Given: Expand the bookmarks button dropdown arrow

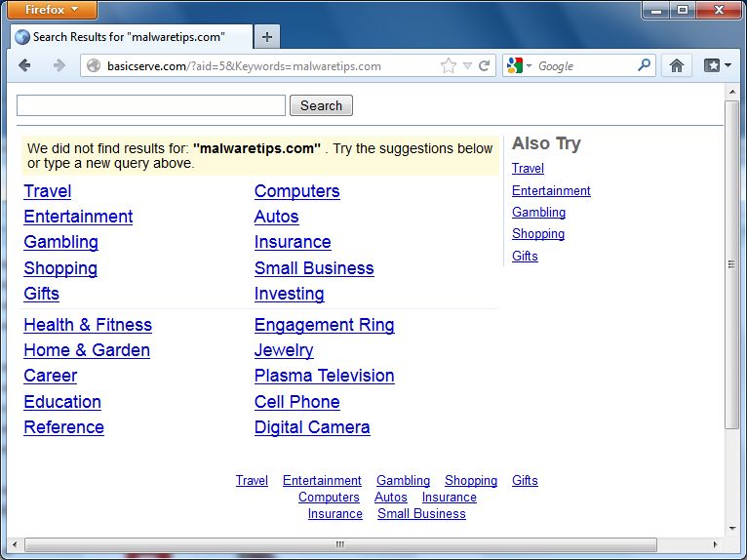Looking at the screenshot, I should (x=727, y=65).
